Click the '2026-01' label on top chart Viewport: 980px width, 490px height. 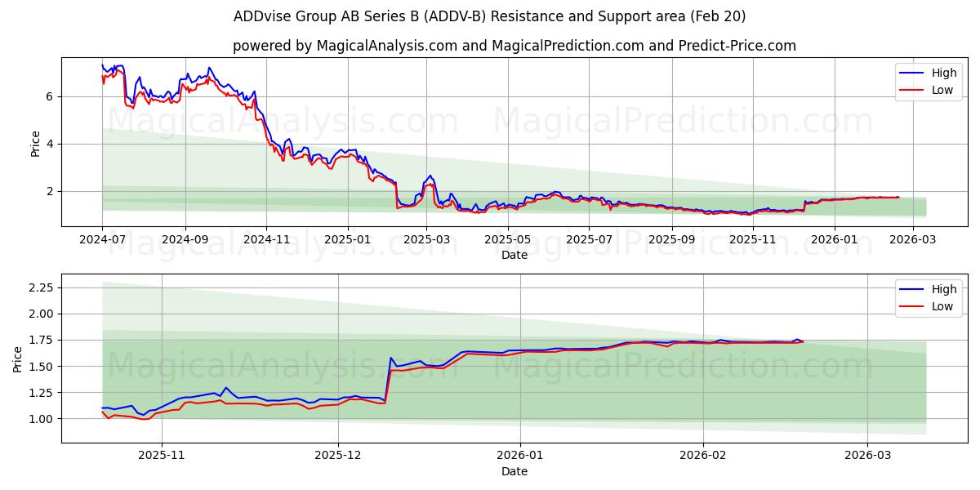[835, 240]
